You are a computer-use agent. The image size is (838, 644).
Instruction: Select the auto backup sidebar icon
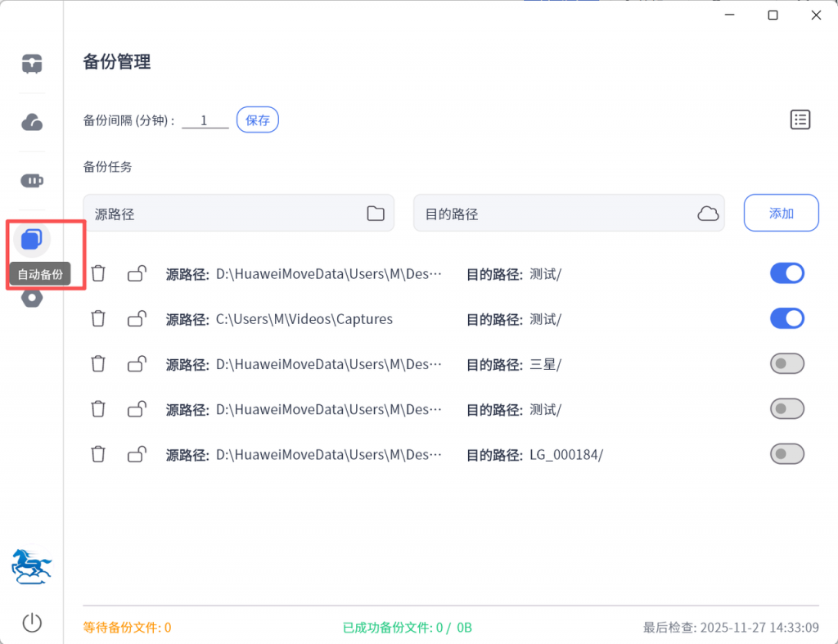(32, 239)
